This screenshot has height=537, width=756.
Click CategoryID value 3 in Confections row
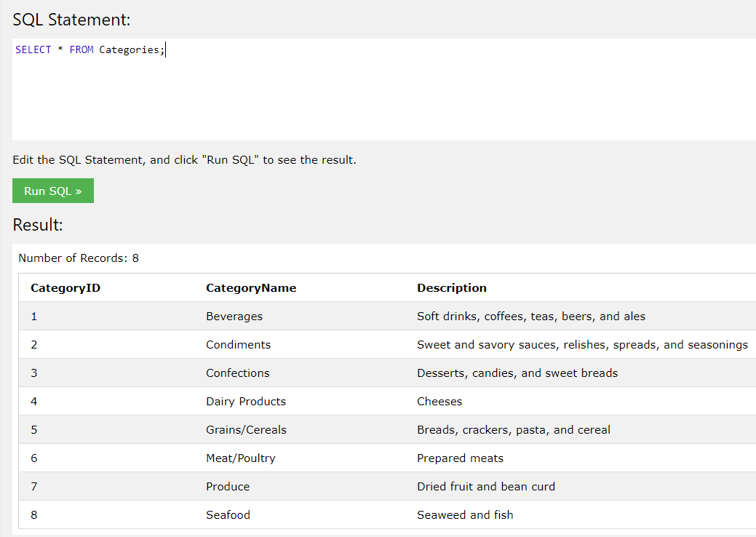[33, 373]
